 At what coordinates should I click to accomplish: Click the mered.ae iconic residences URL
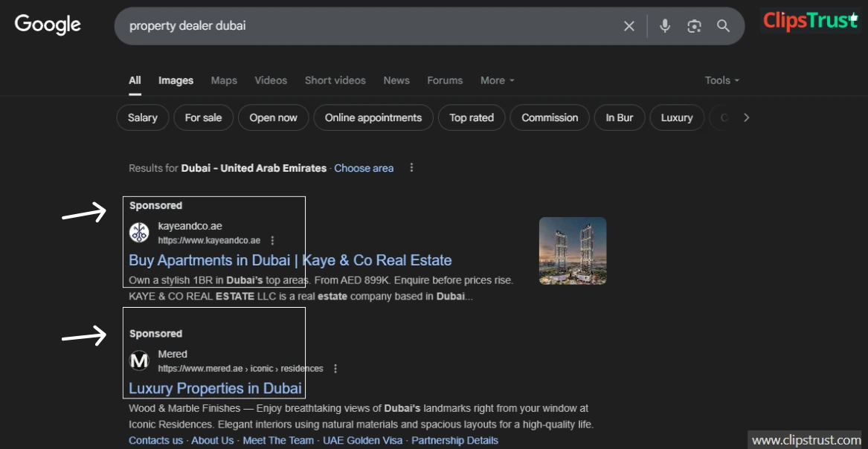coord(240,368)
